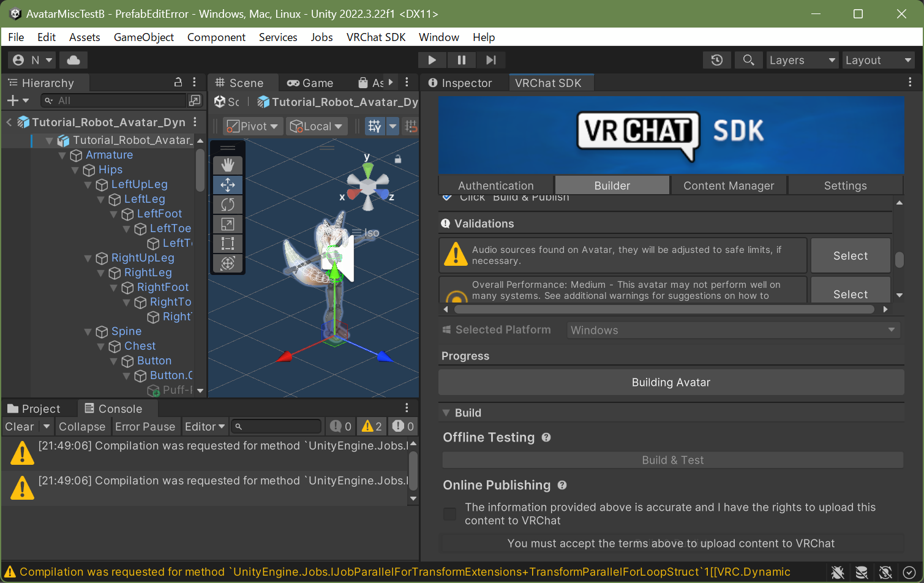Toggle info message count filter
This screenshot has height=583, width=924.
tap(340, 426)
